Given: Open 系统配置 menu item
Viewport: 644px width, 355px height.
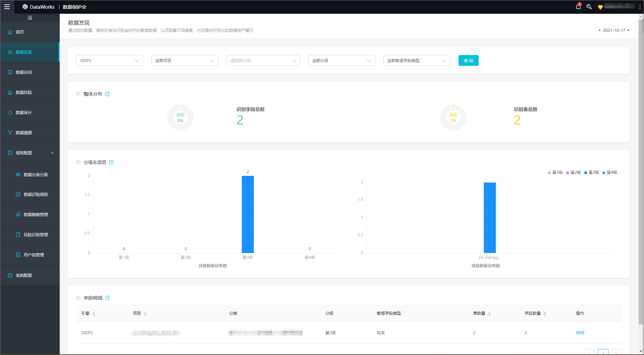Looking at the screenshot, I should coord(30,275).
